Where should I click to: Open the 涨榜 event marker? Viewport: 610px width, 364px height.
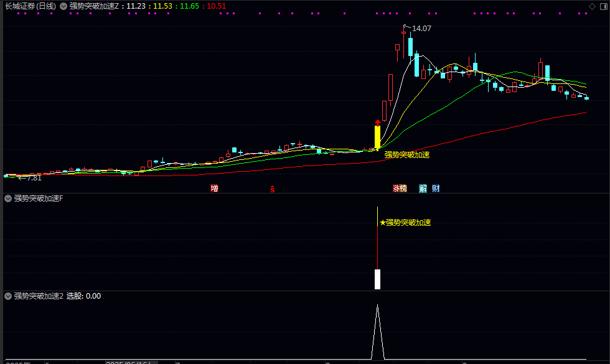400,188
